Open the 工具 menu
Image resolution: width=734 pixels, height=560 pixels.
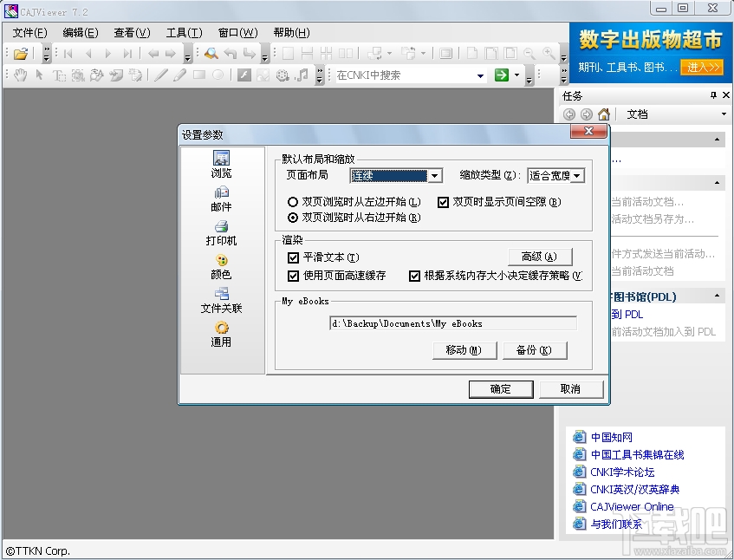(x=183, y=32)
